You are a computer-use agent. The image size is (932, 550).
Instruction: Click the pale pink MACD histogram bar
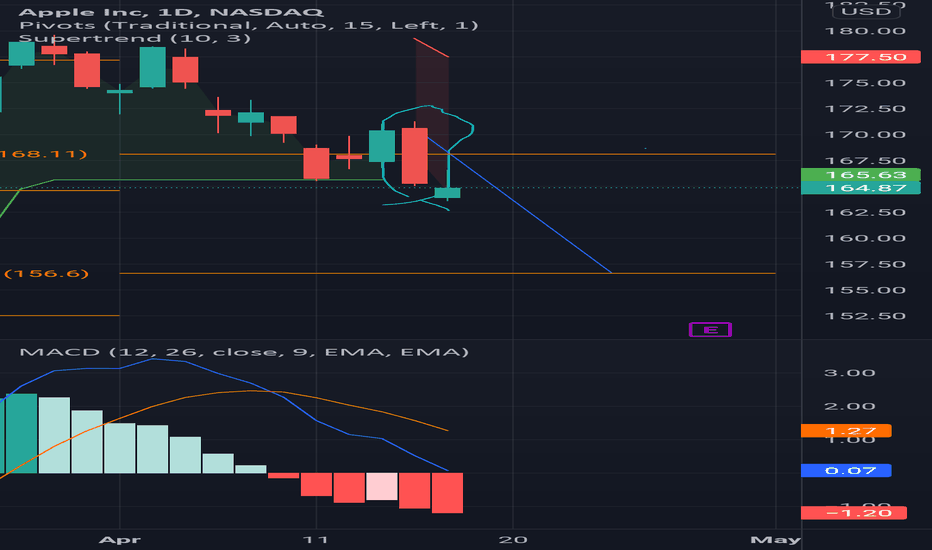tap(382, 486)
